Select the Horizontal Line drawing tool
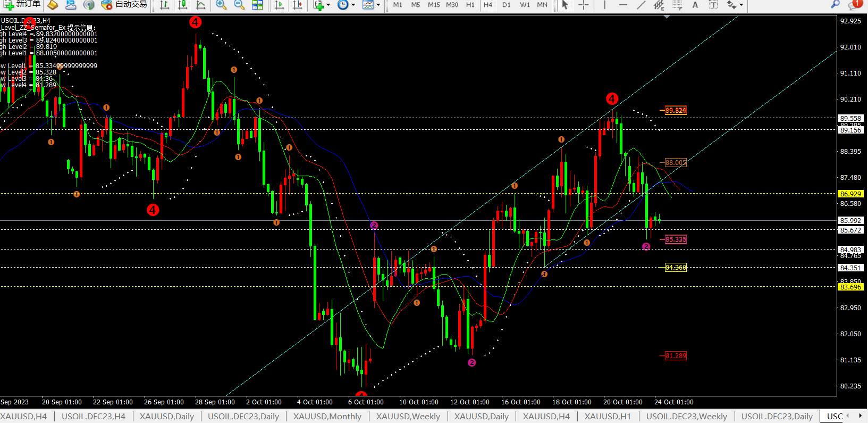 pos(623,5)
